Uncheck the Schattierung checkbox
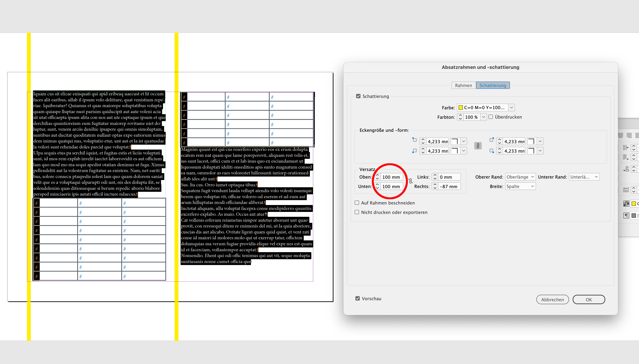Viewport: 639px width, 364px height. 358,96
